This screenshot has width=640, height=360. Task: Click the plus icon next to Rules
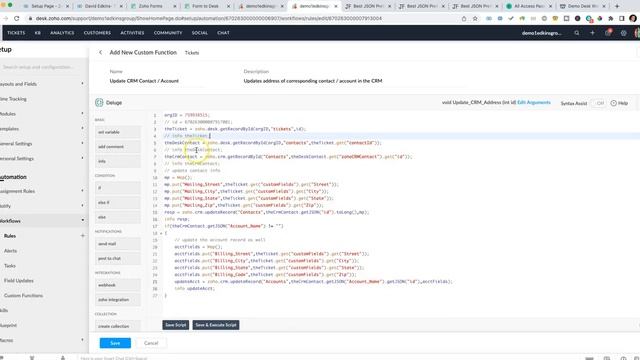(82, 236)
